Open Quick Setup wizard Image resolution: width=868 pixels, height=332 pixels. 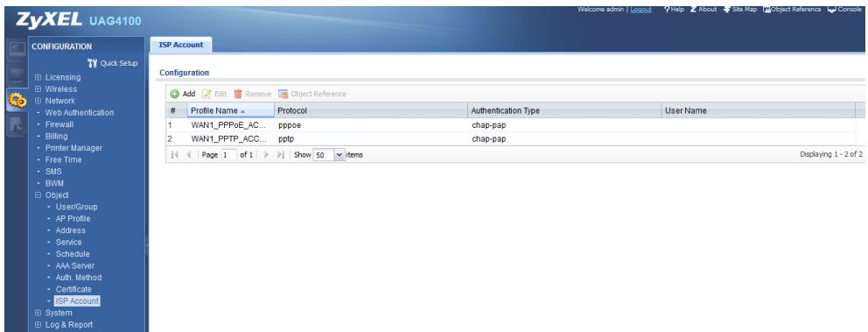[113, 63]
